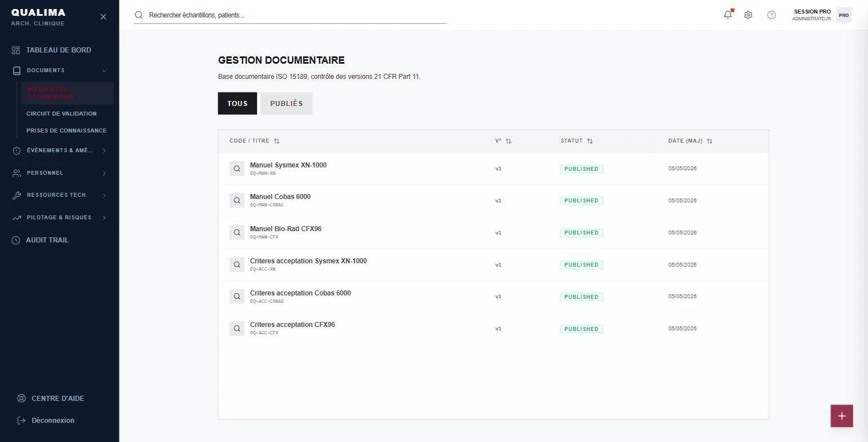Preview Criteres acceptation CFX96 magnifier icon
Viewport: 868px width, 442px height.
(237, 328)
